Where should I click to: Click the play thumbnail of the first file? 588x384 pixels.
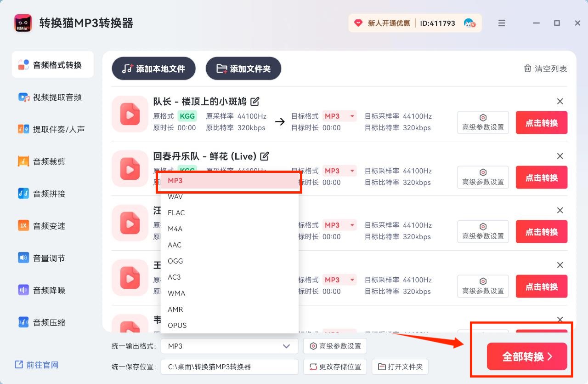click(130, 114)
